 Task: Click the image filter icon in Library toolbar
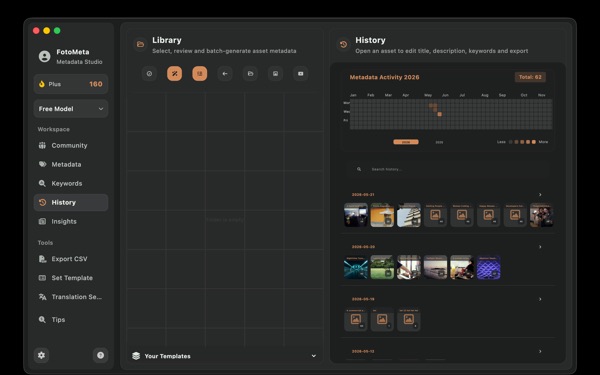276,73
